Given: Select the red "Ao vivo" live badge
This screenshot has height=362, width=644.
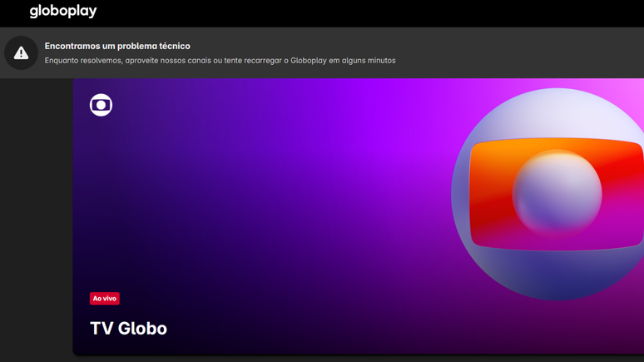Looking at the screenshot, I should 105,298.
